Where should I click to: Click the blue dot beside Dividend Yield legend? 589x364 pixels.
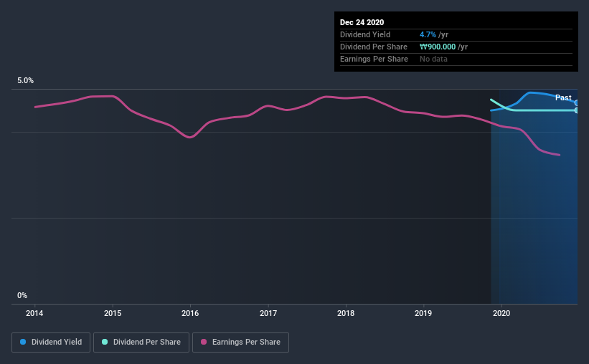23,343
